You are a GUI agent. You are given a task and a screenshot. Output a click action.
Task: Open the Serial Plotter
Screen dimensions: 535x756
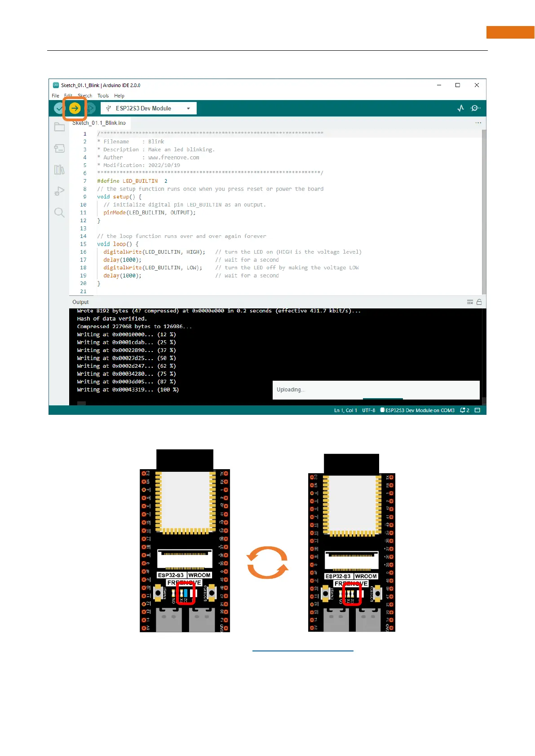click(x=460, y=108)
